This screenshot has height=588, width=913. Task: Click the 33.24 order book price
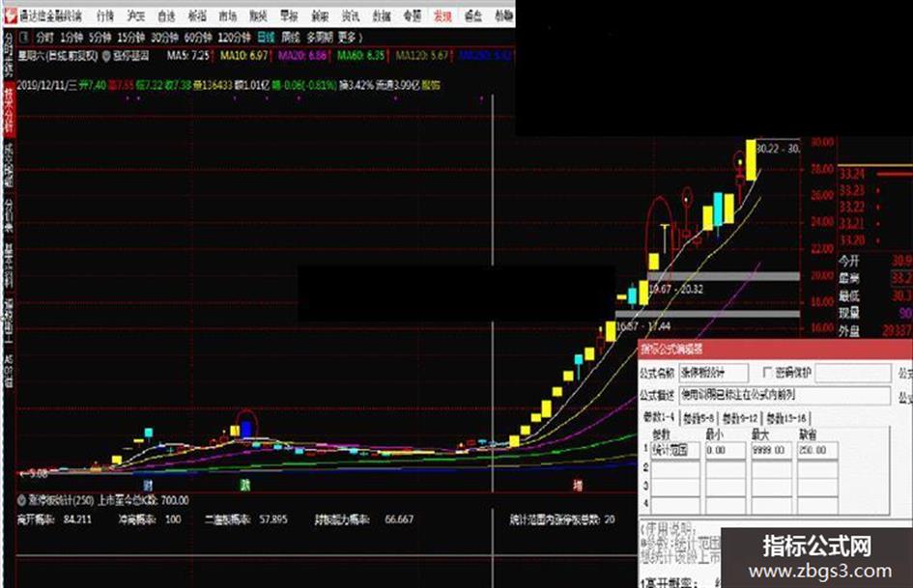852,174
